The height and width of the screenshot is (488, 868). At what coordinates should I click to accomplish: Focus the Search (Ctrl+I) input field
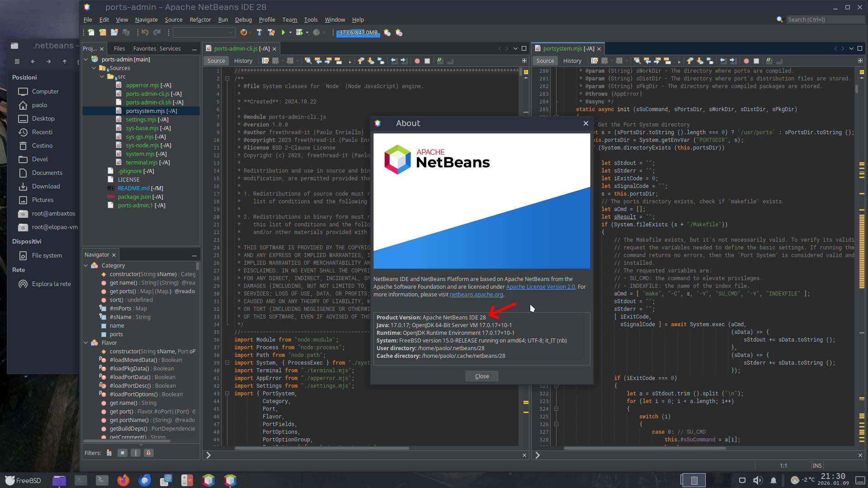[x=824, y=20]
